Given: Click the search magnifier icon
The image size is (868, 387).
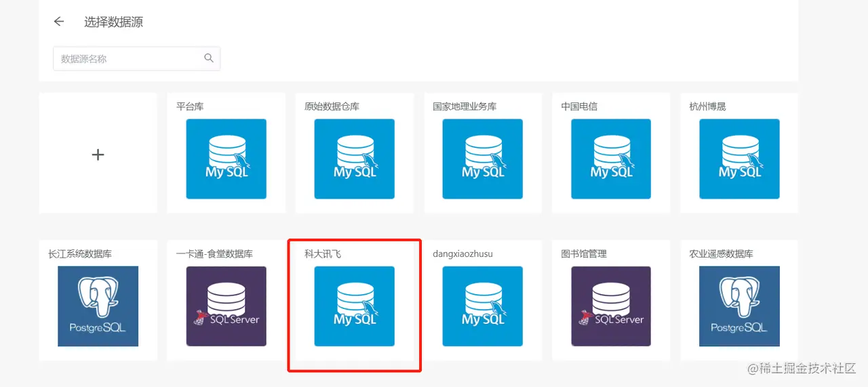Looking at the screenshot, I should (x=209, y=58).
